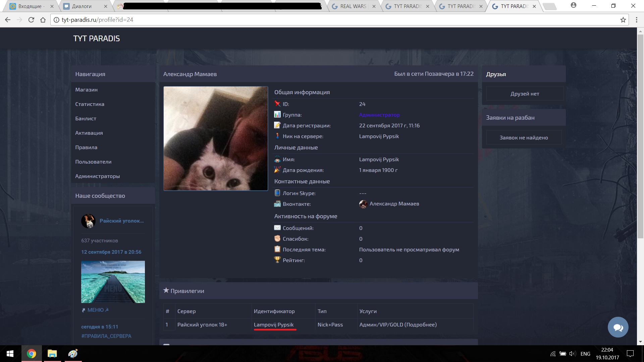
Task: Click the ID row pin icon
Action: click(277, 104)
